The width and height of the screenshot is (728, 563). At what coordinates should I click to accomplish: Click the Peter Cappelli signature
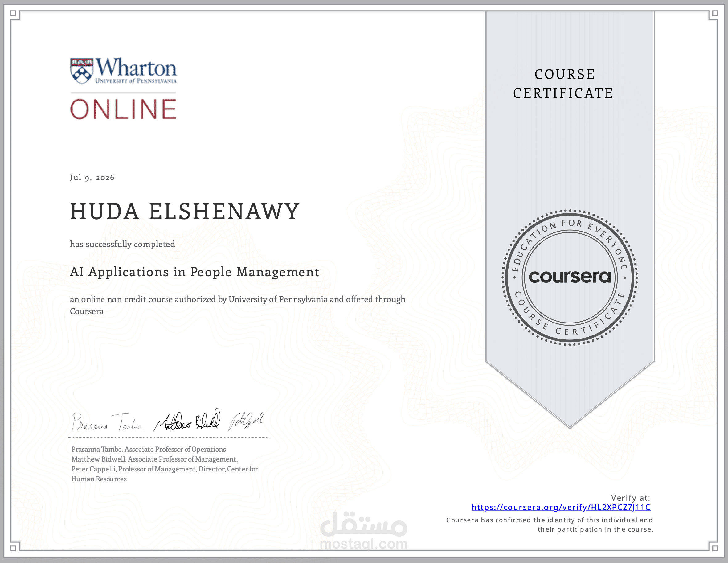(x=246, y=421)
